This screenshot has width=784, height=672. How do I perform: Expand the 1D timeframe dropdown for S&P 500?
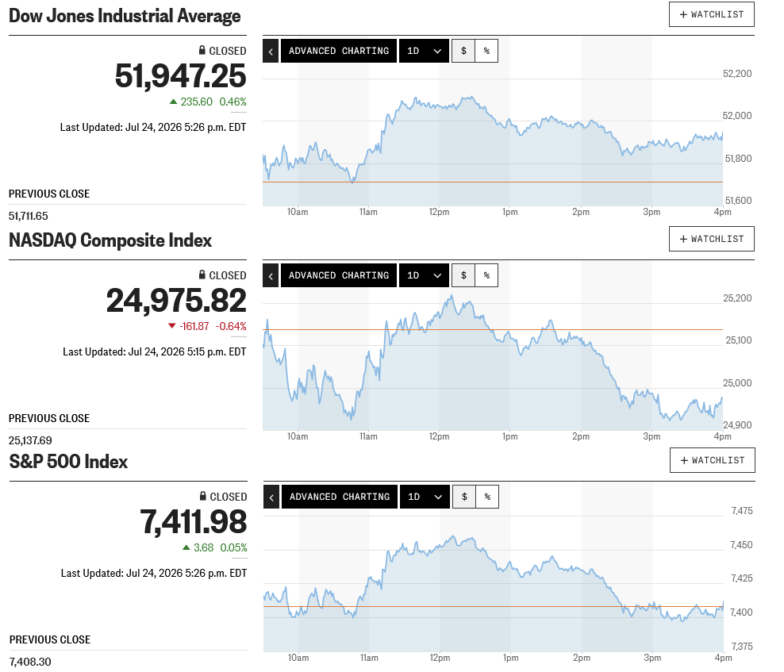point(425,497)
